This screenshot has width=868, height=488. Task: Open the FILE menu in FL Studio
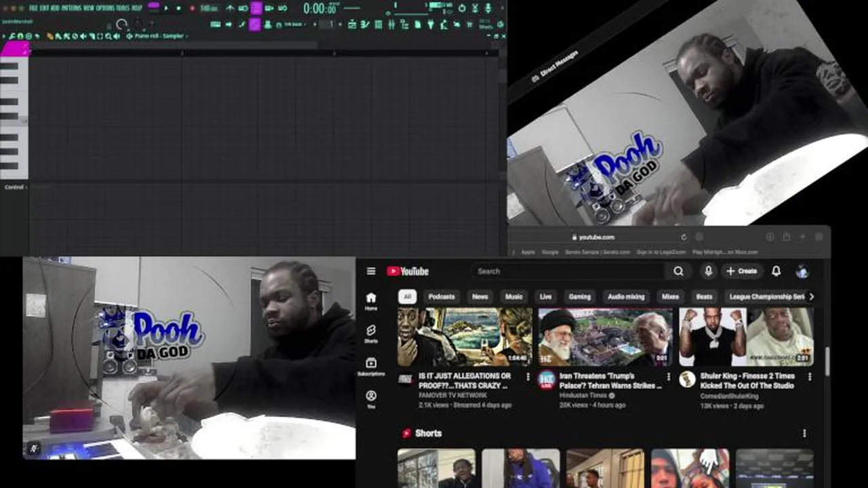pos(33,8)
